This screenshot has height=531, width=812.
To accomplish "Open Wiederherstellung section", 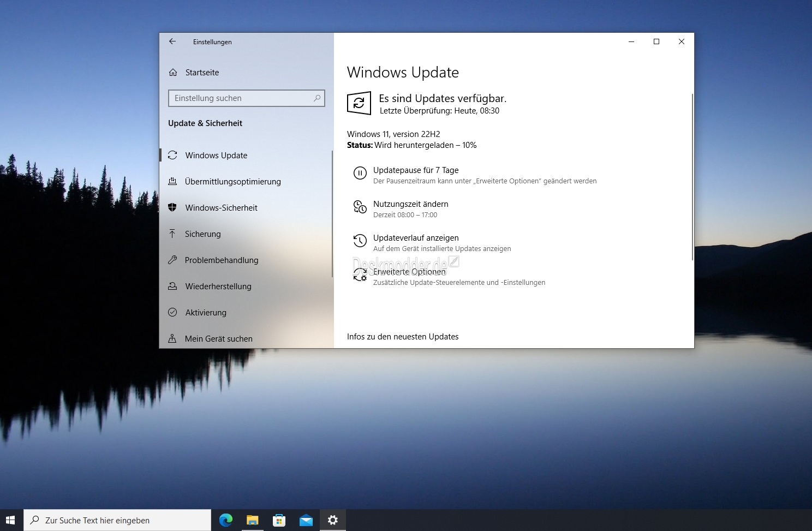I will [x=246, y=287].
